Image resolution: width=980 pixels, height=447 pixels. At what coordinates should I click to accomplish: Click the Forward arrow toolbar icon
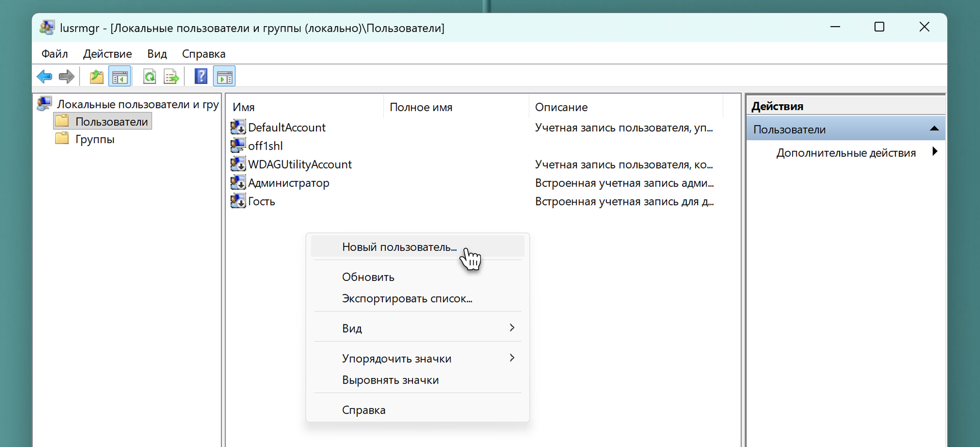pyautogui.click(x=66, y=77)
